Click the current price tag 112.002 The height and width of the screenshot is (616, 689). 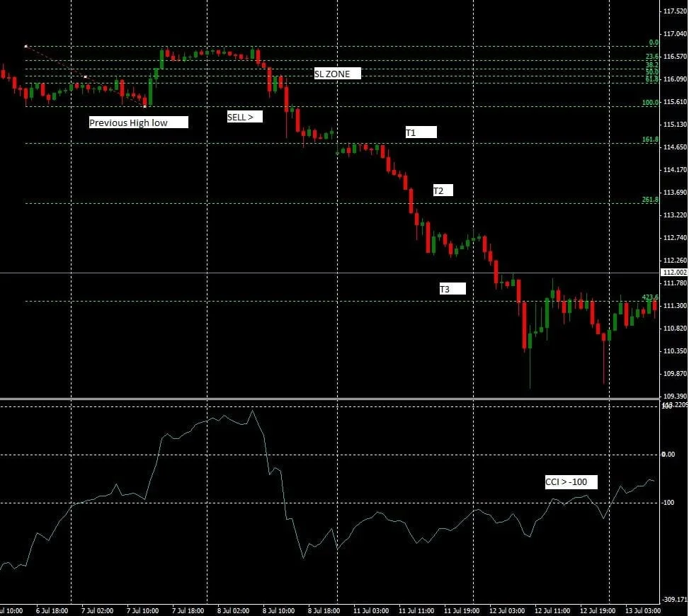[675, 273]
